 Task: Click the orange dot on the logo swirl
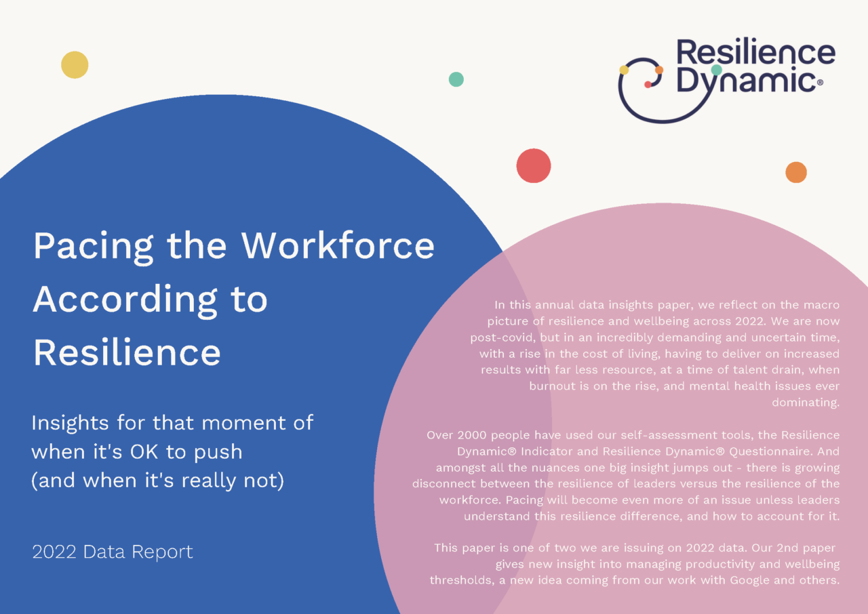coord(658,70)
